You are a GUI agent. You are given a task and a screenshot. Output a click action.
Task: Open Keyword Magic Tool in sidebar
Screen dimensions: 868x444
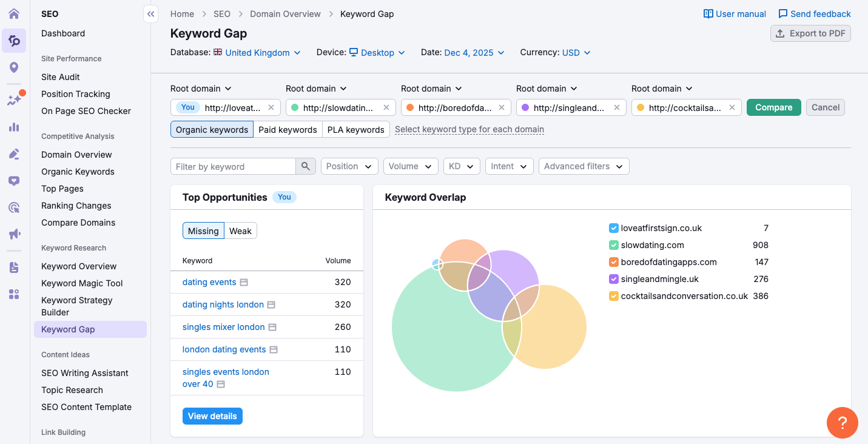point(82,283)
